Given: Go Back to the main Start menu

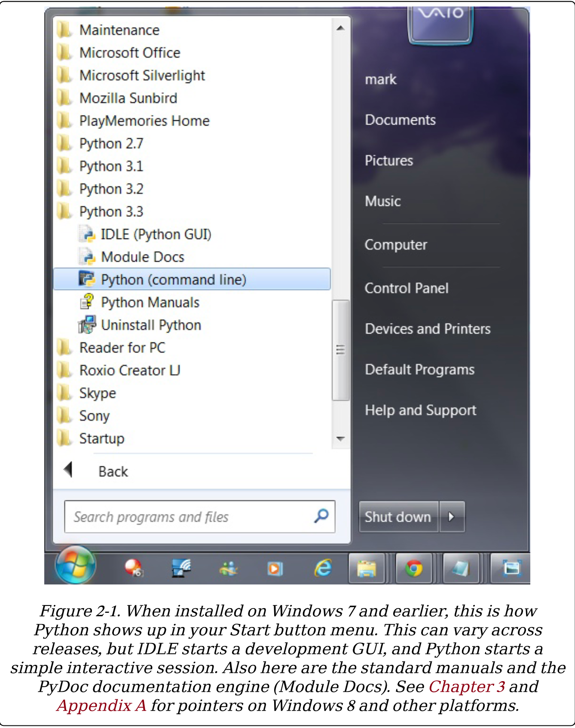Looking at the screenshot, I should point(113,471).
